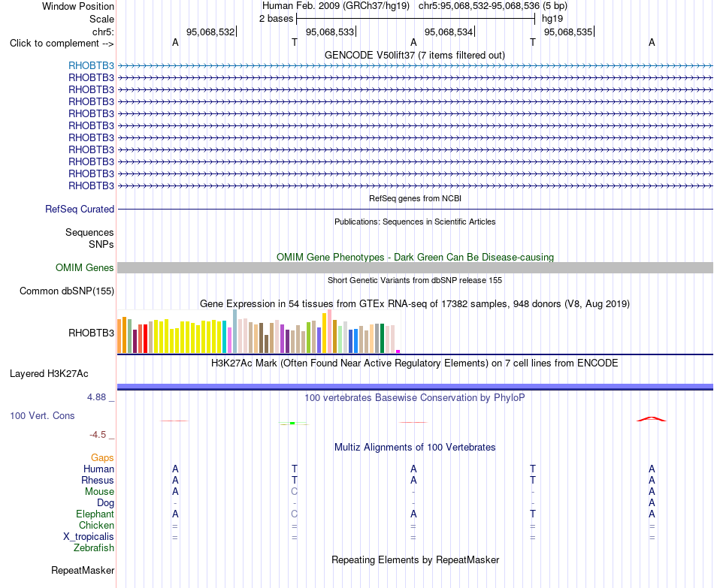
Task: Click the -4.5 PhyloP lower scale value
Action: [x=98, y=435]
